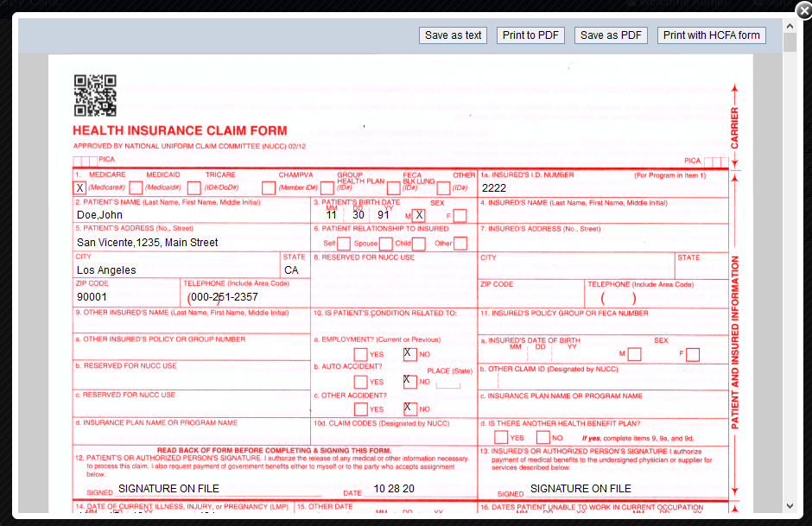
Task: Click the QR code on the claim form
Action: click(x=95, y=95)
